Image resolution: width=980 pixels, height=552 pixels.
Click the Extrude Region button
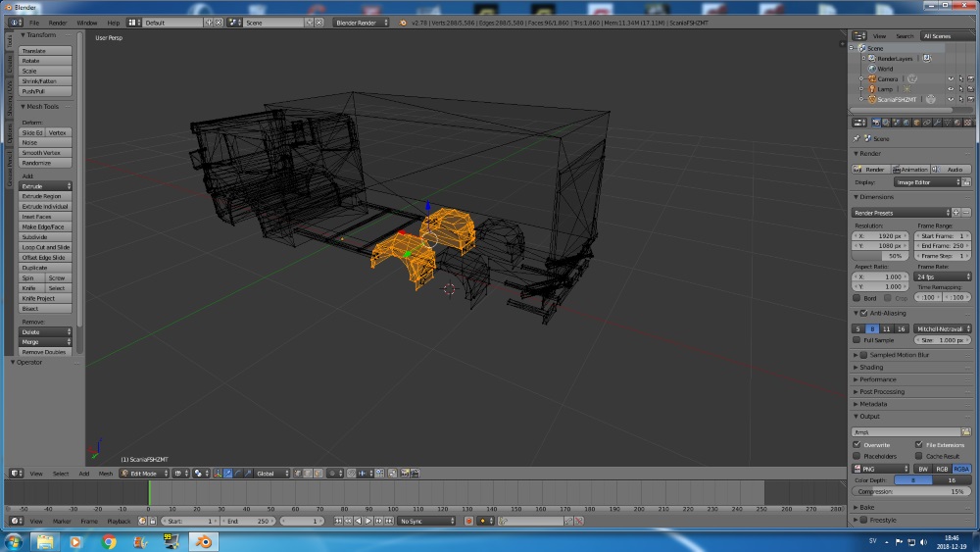(x=45, y=196)
